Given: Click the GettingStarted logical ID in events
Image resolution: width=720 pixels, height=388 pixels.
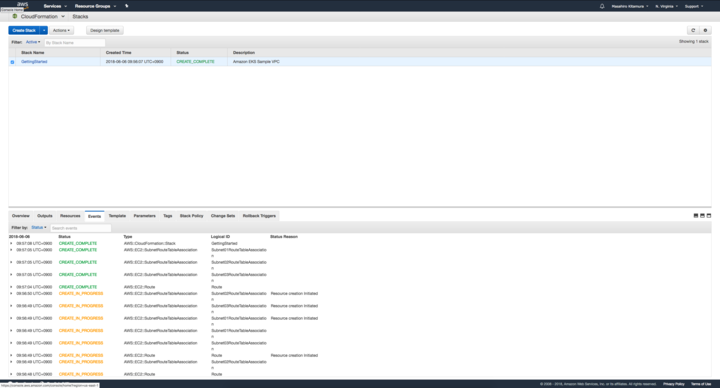Looking at the screenshot, I should (224, 243).
